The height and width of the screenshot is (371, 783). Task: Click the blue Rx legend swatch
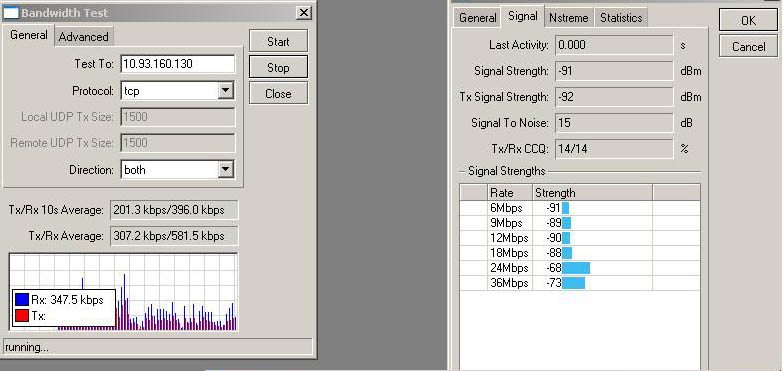[x=21, y=300]
